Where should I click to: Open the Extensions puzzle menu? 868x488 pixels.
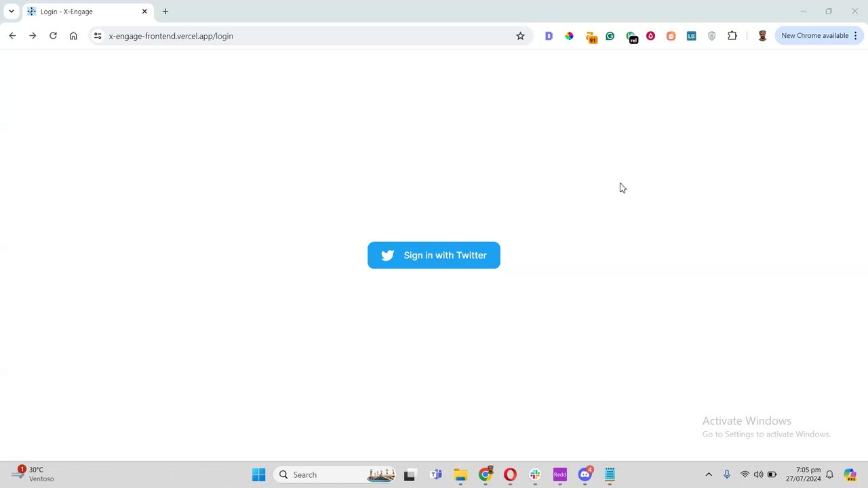click(732, 36)
